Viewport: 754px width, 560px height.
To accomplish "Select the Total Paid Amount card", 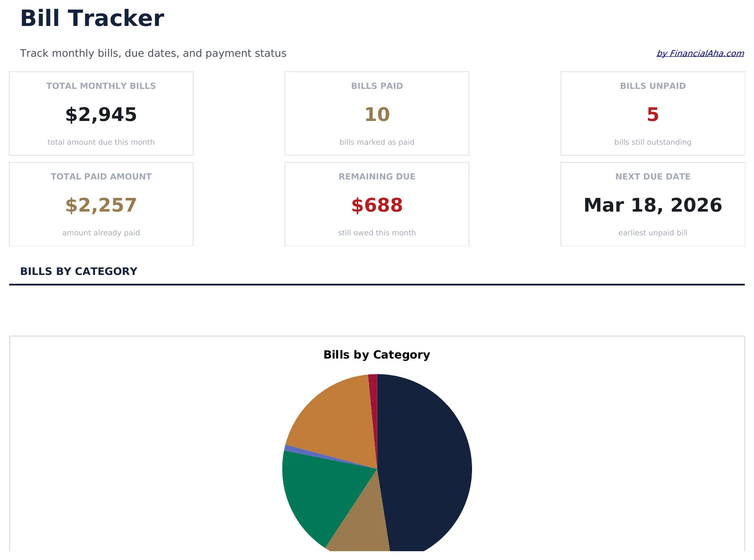I will coord(101,204).
